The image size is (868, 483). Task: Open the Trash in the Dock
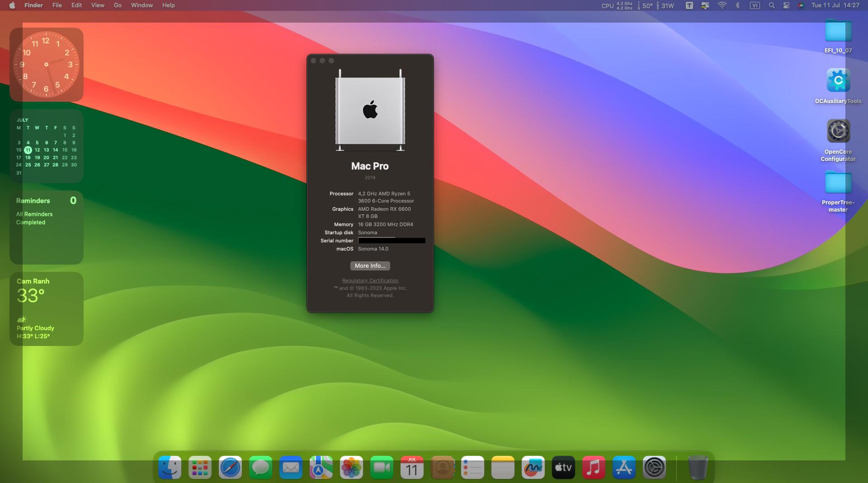click(698, 467)
